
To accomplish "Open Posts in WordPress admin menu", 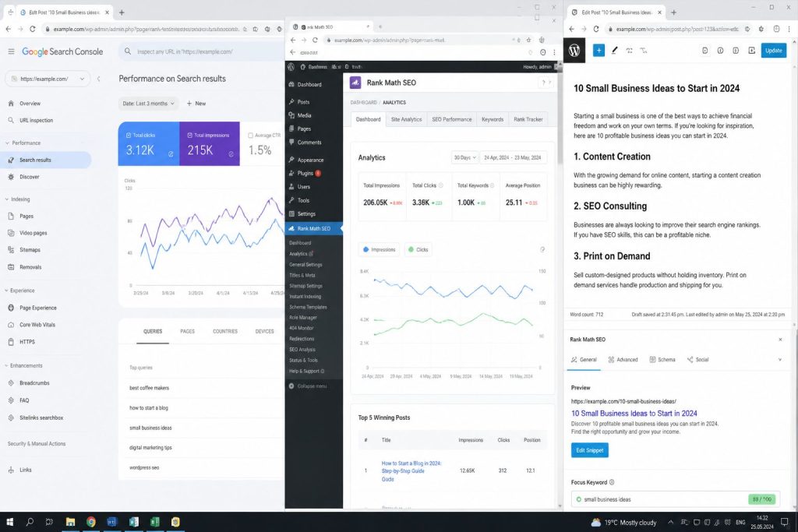I will (303, 102).
